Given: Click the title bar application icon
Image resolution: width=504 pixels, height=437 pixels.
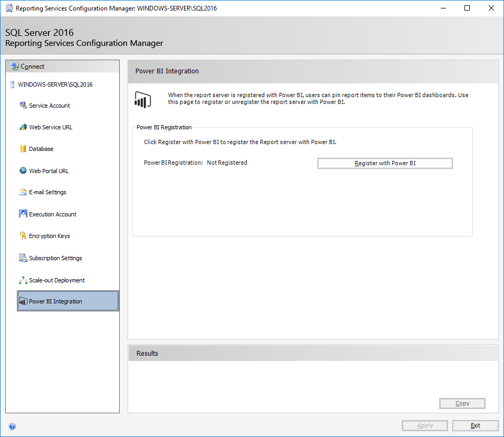Looking at the screenshot, I should coord(9,8).
